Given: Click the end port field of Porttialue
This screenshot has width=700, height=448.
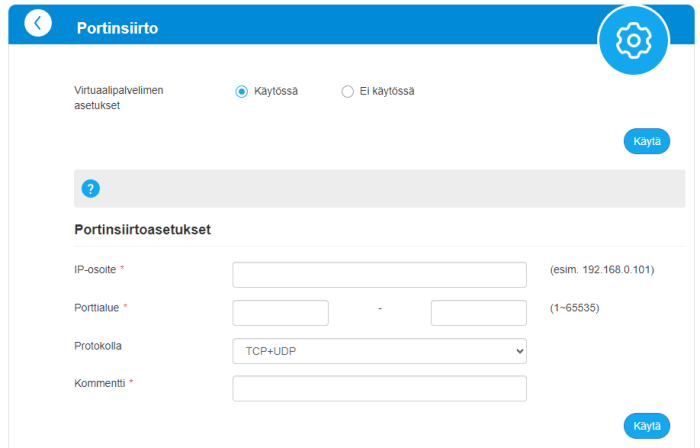Looking at the screenshot, I should pos(479,313).
